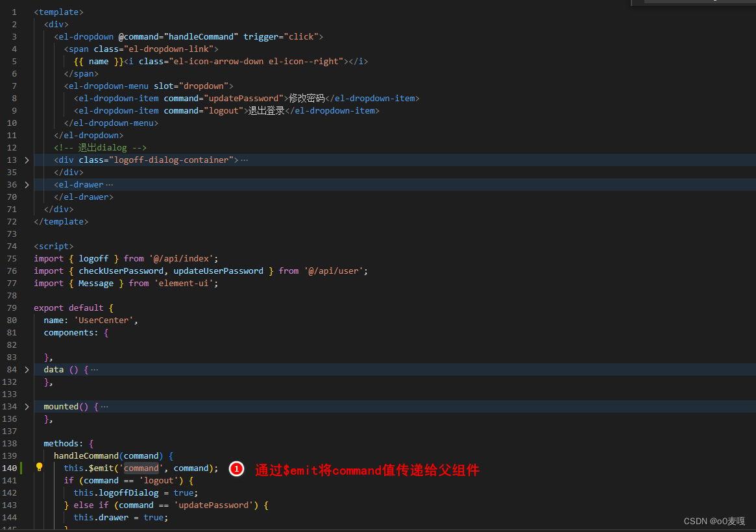756x532 pixels.
Task: Click handleCommand method name on line 139
Action: [x=86, y=456]
